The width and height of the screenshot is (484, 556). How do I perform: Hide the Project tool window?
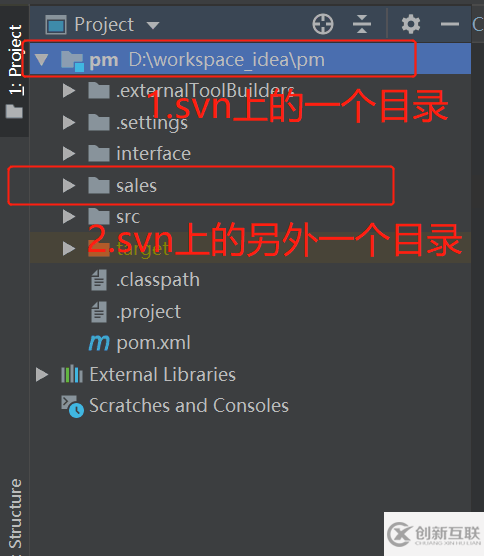click(x=450, y=24)
